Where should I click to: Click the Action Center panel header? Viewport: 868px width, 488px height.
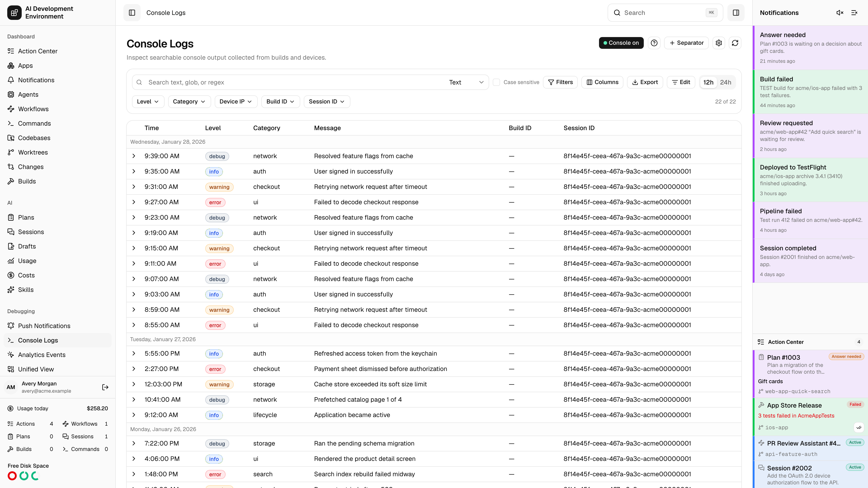coord(810,342)
